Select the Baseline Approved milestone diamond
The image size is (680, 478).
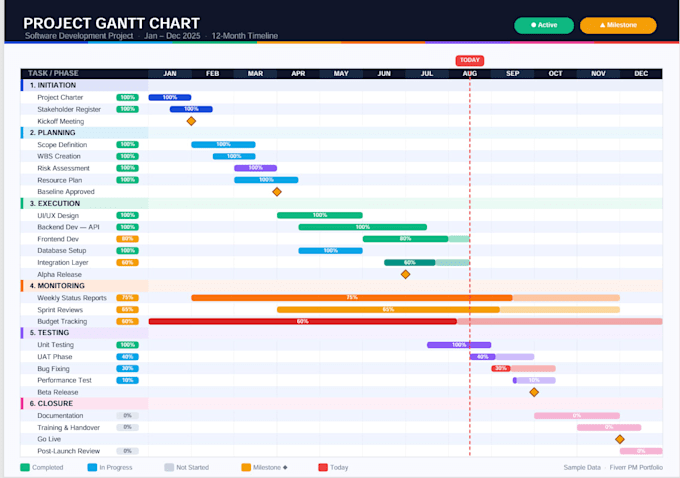click(277, 192)
